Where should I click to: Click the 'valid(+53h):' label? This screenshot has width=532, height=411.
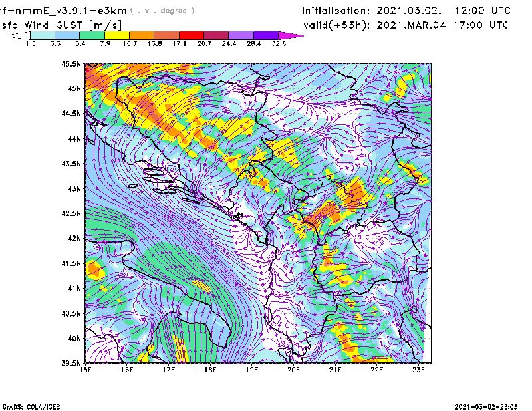(336, 25)
